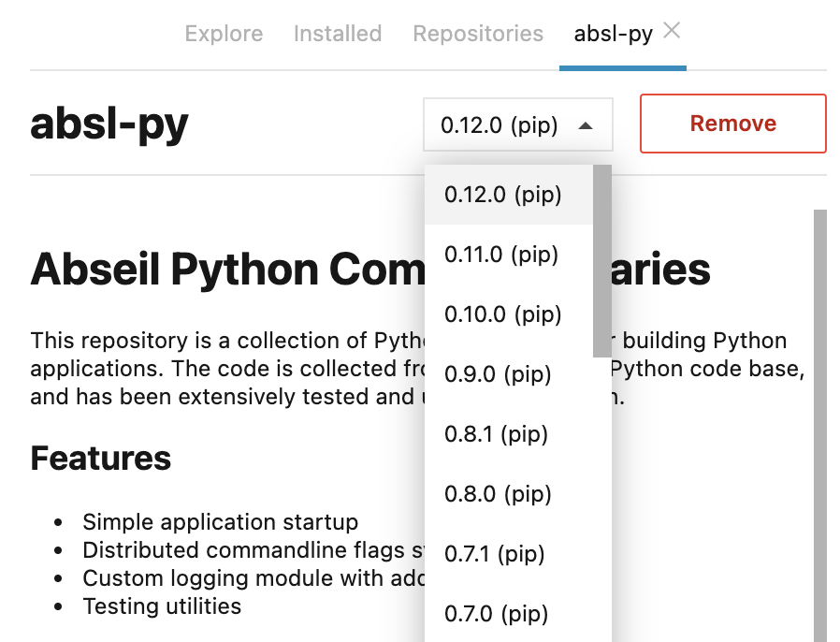Image resolution: width=840 pixels, height=642 pixels.
Task: Select version 0.12.0 (pip)
Action: pyautogui.click(x=504, y=195)
